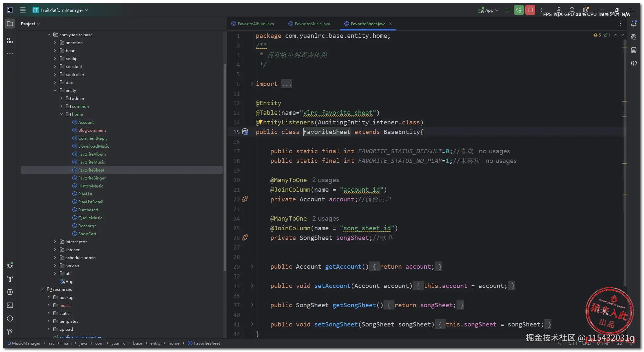
Task: Click the gutter icon on line 22
Action: (x=245, y=199)
